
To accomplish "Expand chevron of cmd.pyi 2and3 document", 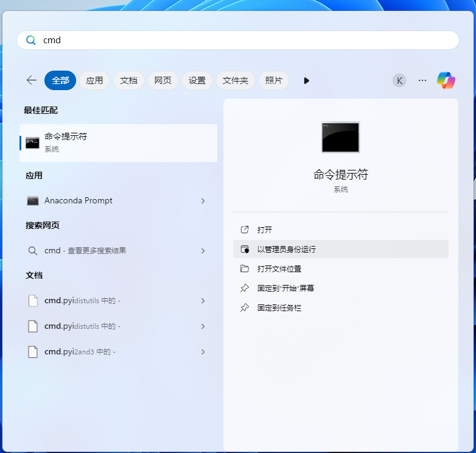I will (x=203, y=352).
